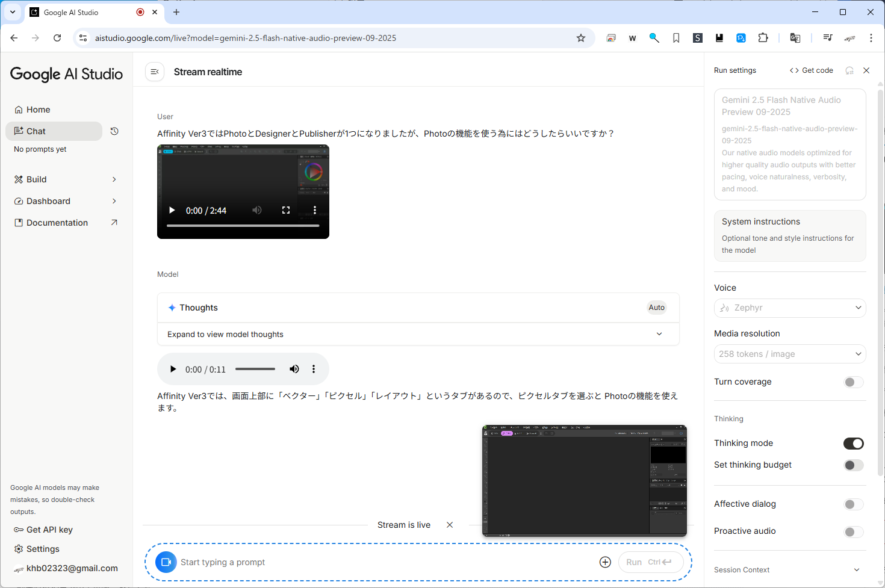Expand the Build menu item
This screenshot has height=588, width=885.
[66, 179]
